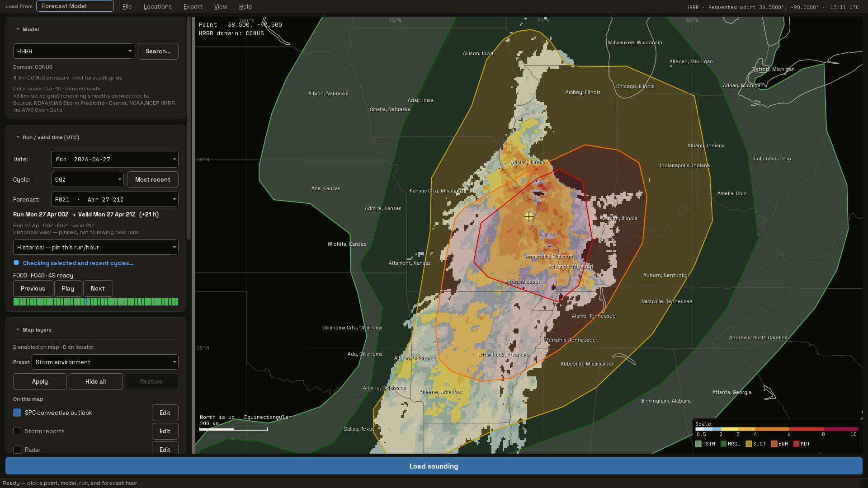Screen dimensions: 868x488
Task: Click the SLGT yellow legend swatch
Action: [749, 444]
